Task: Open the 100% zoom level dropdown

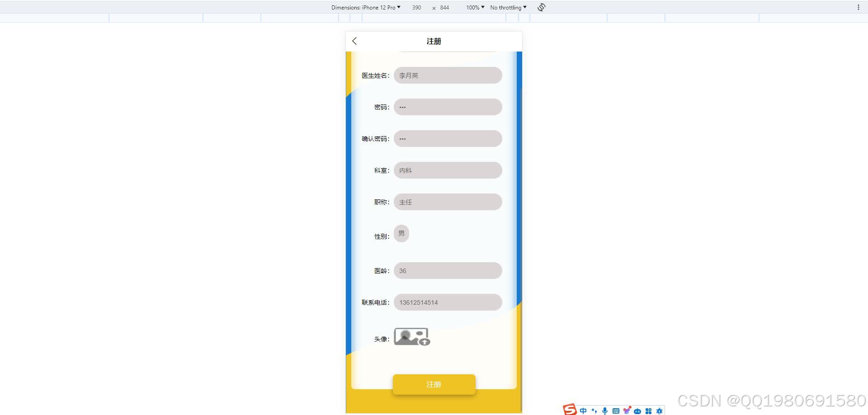Action: point(474,7)
